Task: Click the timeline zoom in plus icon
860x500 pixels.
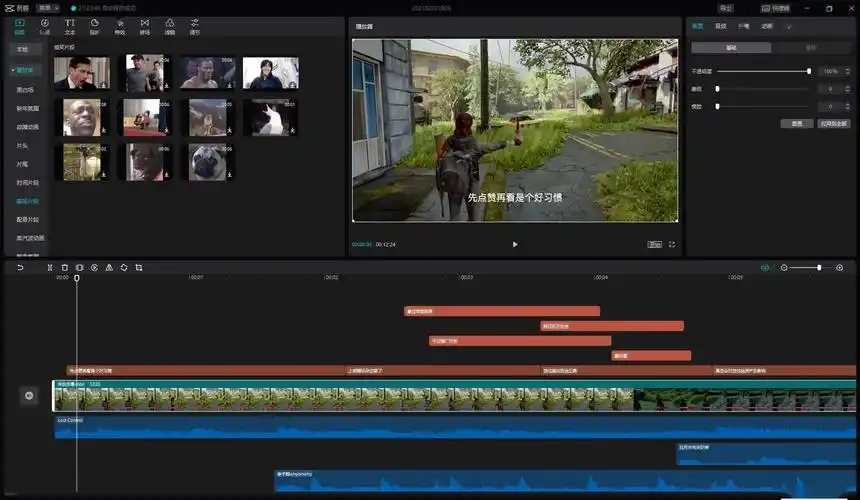Action: (840, 268)
